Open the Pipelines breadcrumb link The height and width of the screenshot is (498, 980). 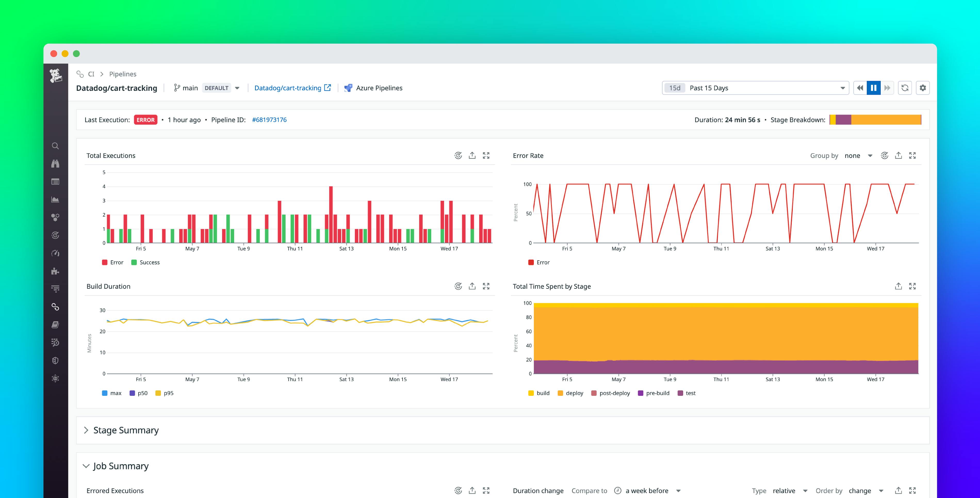[x=123, y=74]
